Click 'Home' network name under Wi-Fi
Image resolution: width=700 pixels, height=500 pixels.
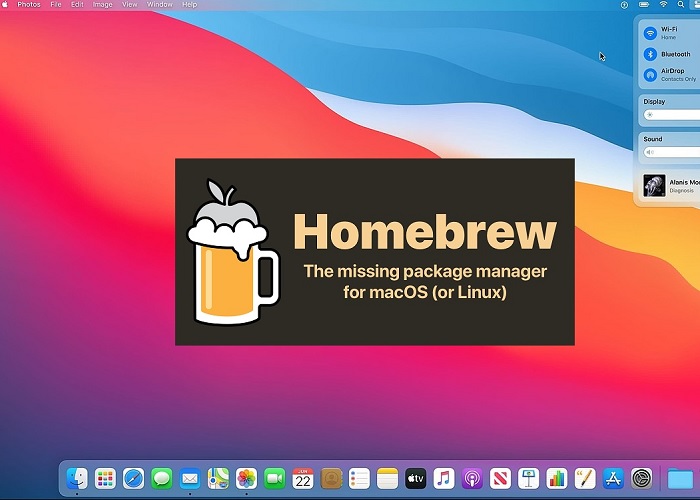click(668, 38)
